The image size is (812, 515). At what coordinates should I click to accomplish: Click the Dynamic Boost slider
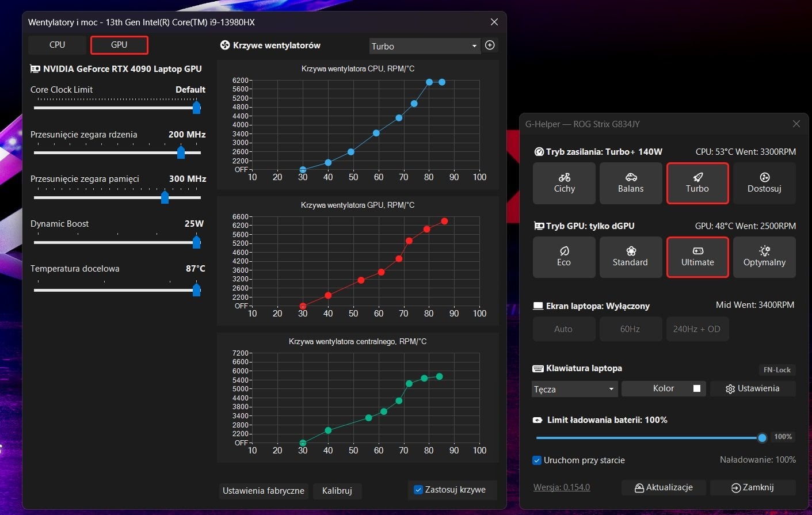coord(117,242)
